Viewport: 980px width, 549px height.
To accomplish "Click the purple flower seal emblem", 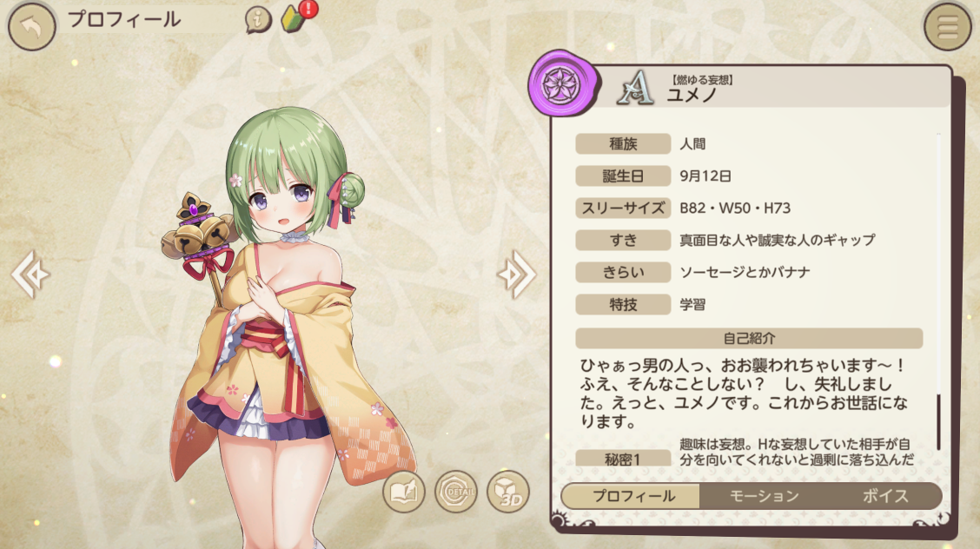I will pyautogui.click(x=561, y=83).
